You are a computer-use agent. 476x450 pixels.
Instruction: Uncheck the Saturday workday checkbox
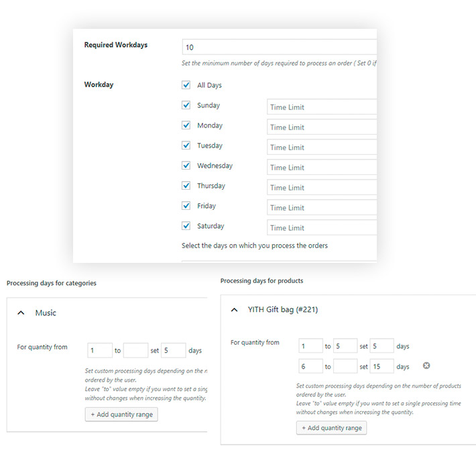[x=186, y=226]
